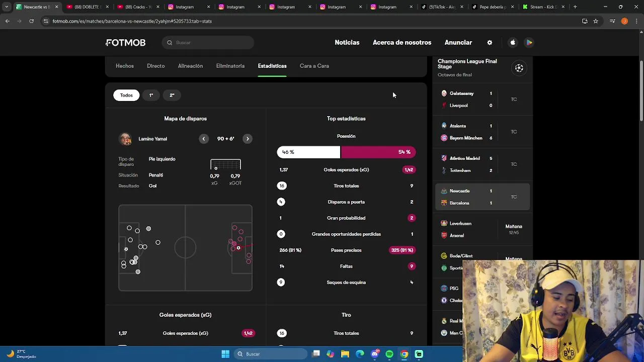Switch to the Eliminatoria tab
Image resolution: width=644 pixels, height=362 pixels.
point(230,66)
